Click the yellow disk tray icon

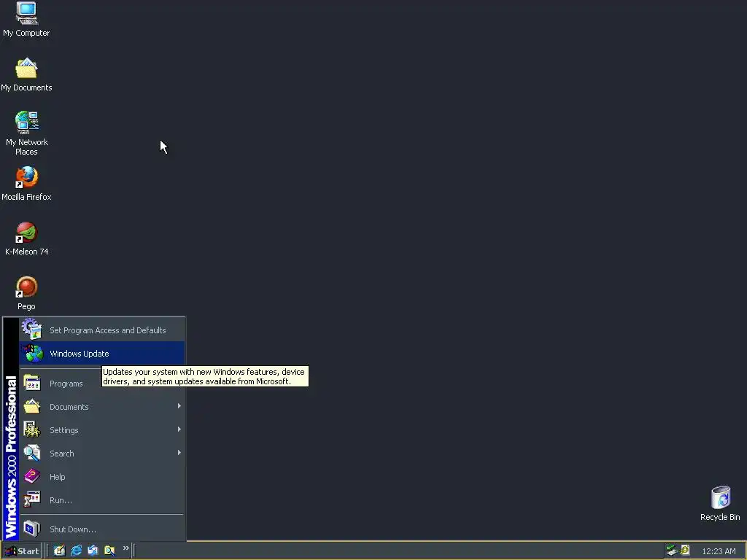pos(684,550)
